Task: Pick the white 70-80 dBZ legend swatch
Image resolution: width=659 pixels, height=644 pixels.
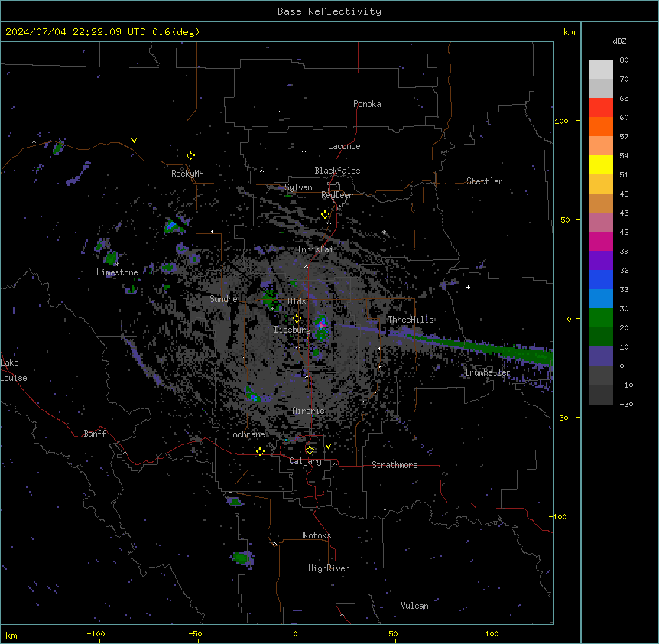Action: click(x=601, y=70)
